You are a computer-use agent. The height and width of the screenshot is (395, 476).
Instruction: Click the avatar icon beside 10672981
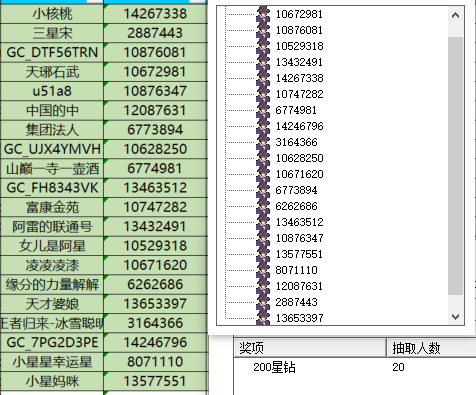click(263, 14)
